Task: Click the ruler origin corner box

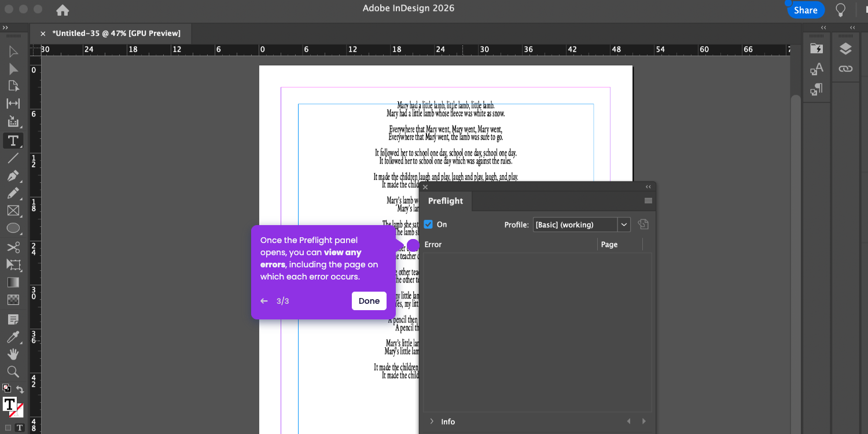Action: [35, 50]
